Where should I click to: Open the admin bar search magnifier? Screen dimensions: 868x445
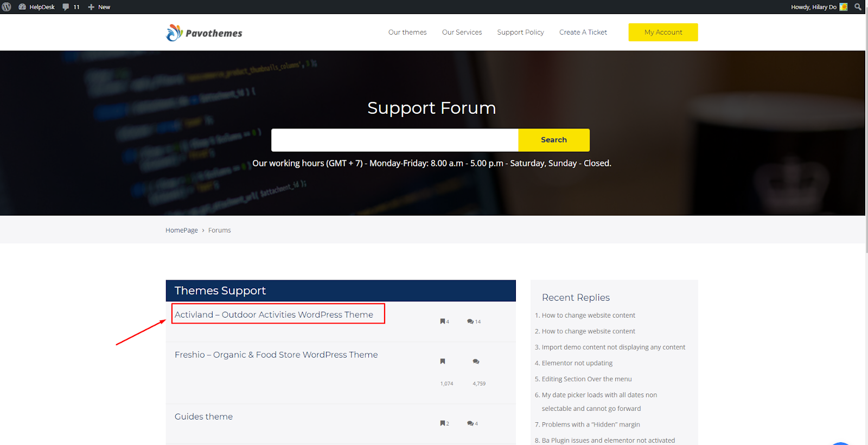[x=858, y=7]
